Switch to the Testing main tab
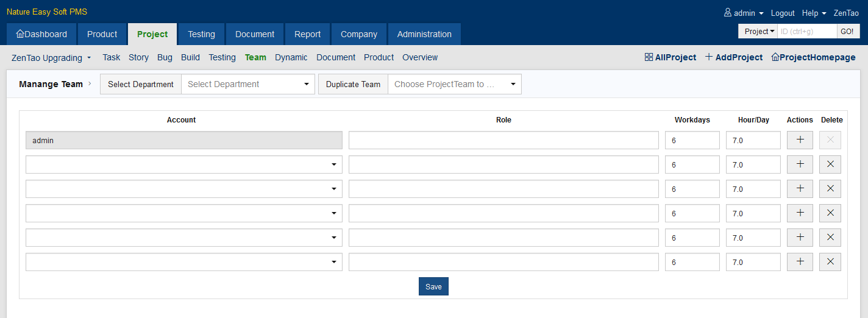Viewport: 868px width, 318px height. 201,34
